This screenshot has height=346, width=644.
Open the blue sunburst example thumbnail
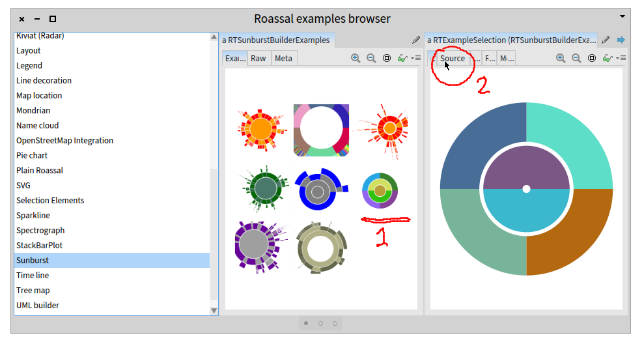(319, 189)
